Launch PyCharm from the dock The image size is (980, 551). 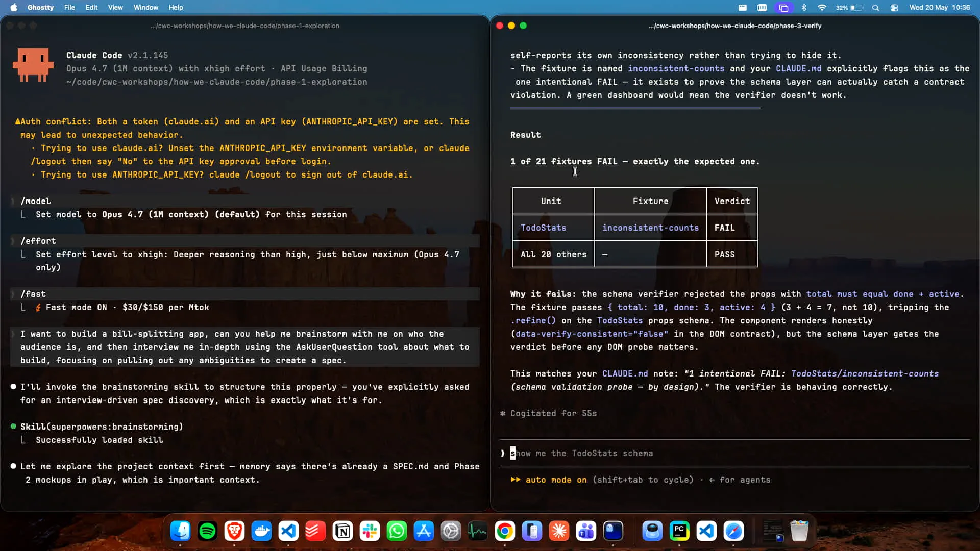coord(679,531)
